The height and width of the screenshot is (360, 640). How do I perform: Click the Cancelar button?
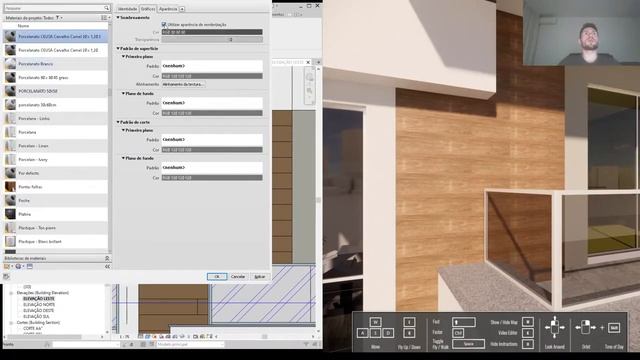(x=238, y=276)
